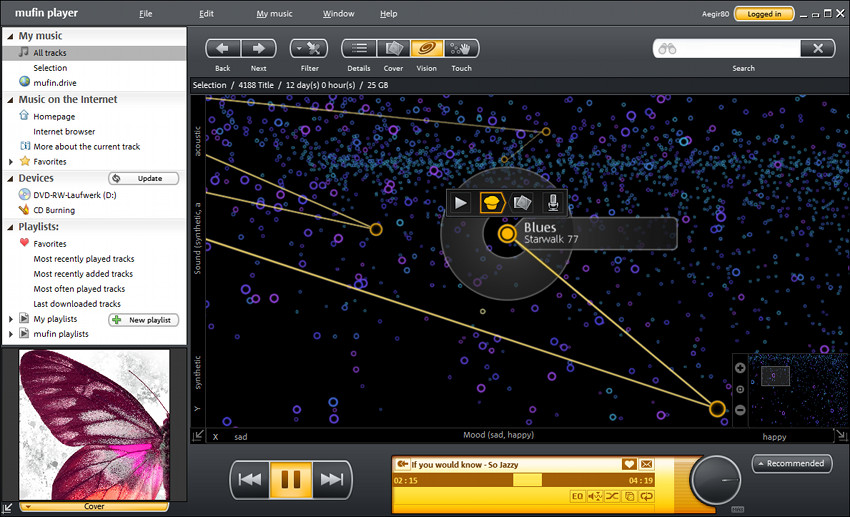Switch to the Touch view

tap(461, 49)
